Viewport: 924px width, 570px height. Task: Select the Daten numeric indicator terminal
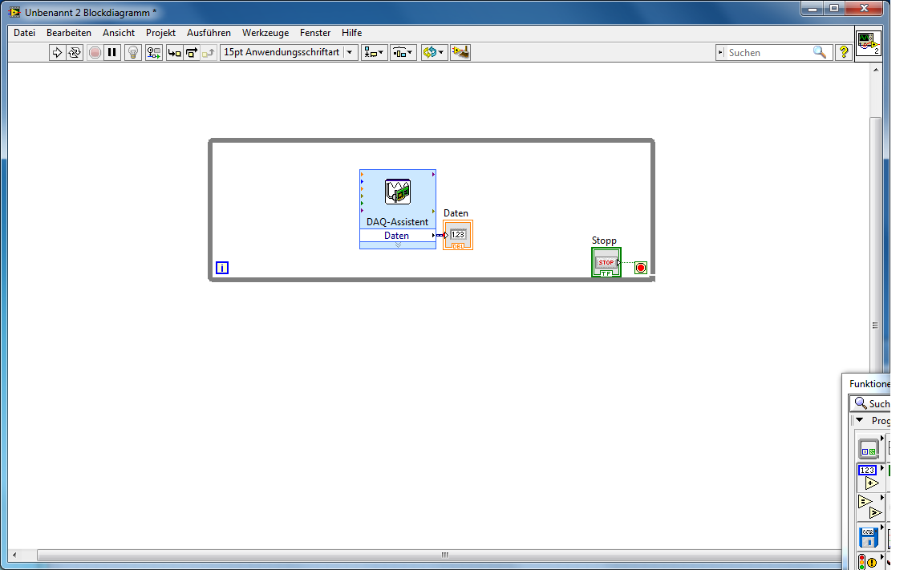click(458, 235)
